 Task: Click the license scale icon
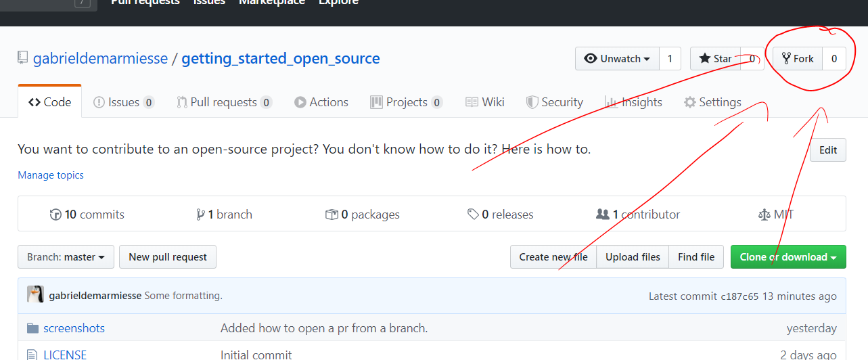point(764,215)
